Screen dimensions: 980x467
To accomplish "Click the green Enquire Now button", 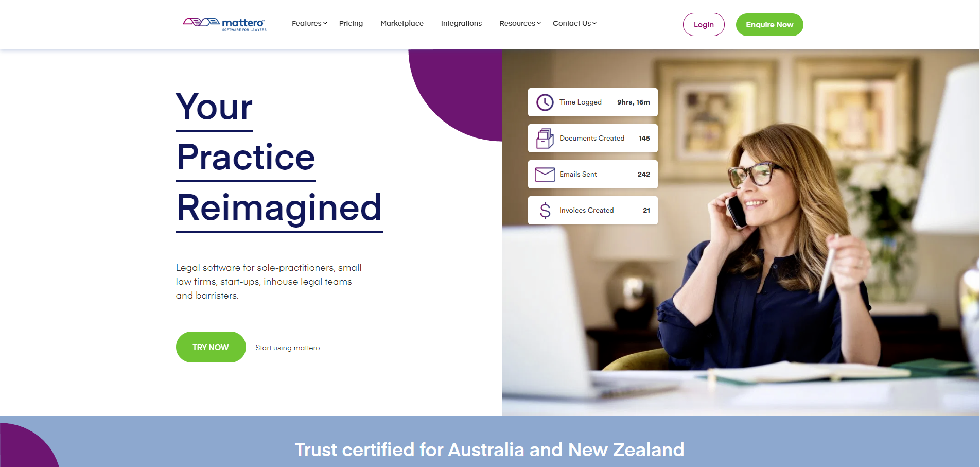I will pos(769,25).
